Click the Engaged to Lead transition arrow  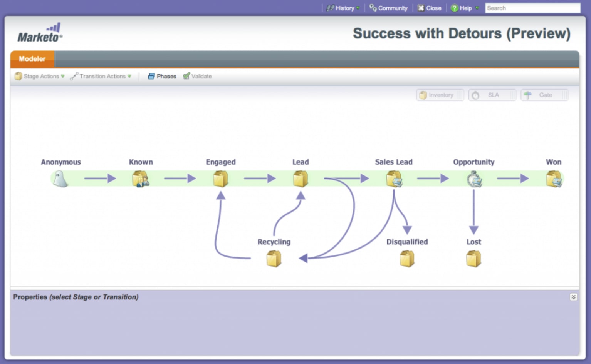(260, 179)
